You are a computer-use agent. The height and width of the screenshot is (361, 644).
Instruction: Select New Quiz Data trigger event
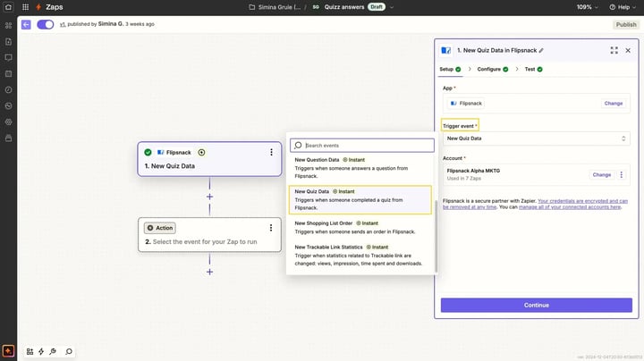[x=360, y=200]
